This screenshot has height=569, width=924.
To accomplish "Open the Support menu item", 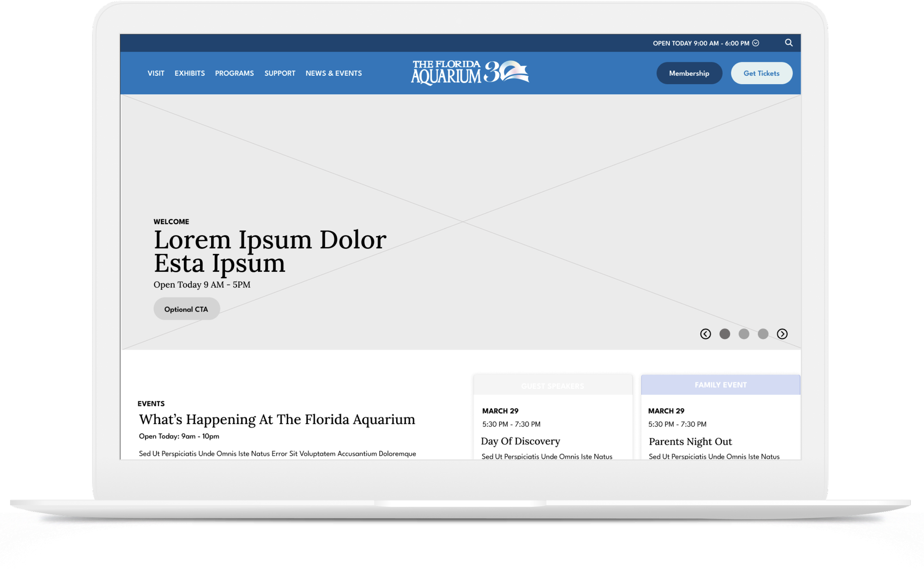I will pos(280,73).
